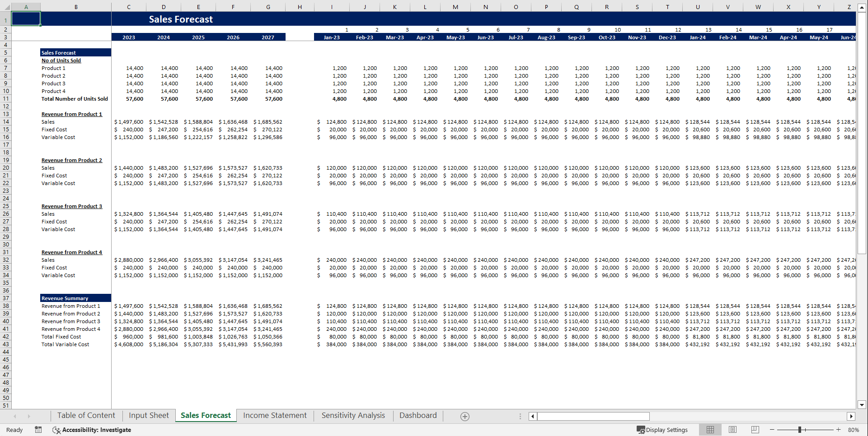Click the macro recording icon near Ready

pyautogui.click(x=38, y=430)
